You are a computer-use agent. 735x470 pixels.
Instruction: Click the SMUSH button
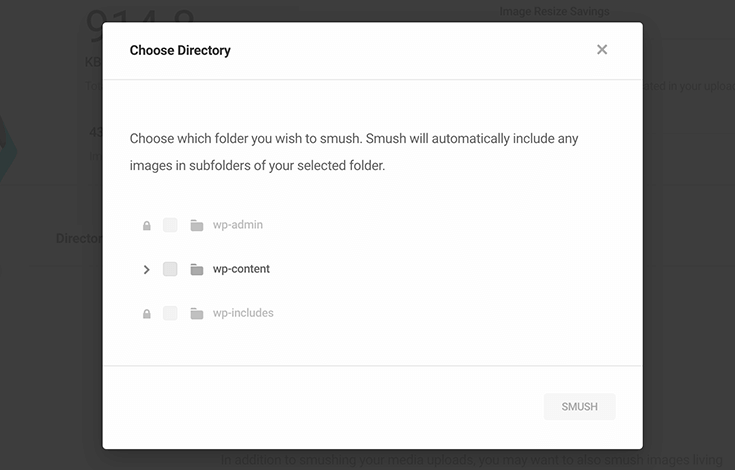(x=579, y=407)
